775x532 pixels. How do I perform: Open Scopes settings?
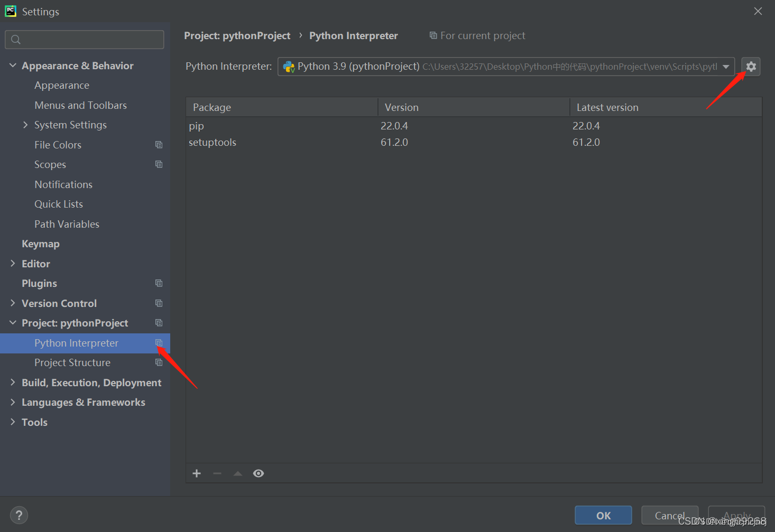click(x=50, y=164)
